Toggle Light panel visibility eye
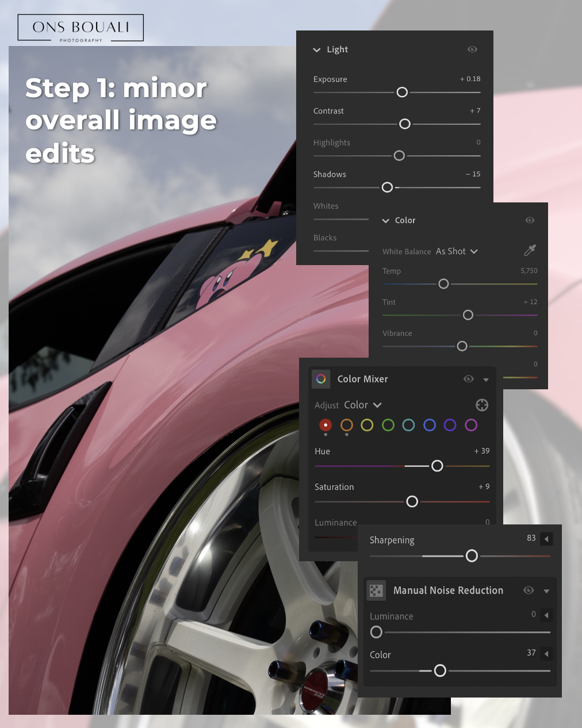The height and width of the screenshot is (728, 582). click(x=472, y=49)
